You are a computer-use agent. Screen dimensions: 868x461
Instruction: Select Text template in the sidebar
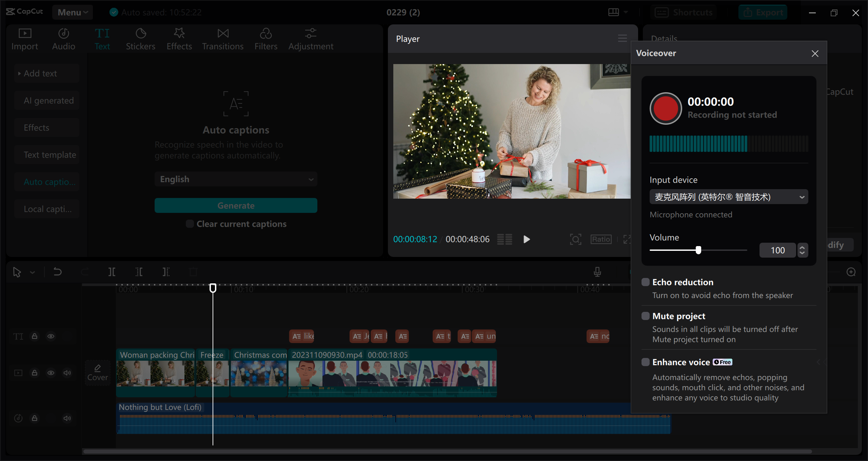click(x=50, y=155)
